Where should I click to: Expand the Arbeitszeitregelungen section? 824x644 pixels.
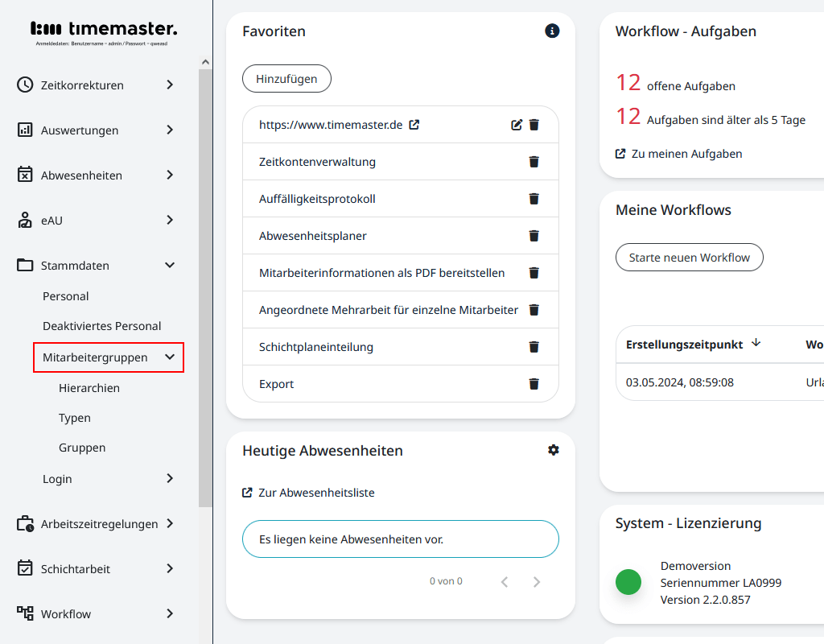170,523
